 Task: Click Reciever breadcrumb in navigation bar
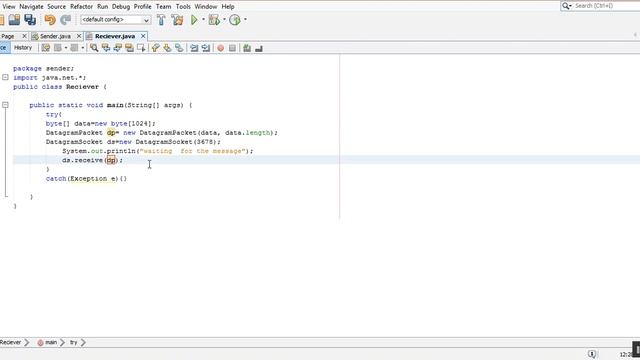tap(11, 342)
